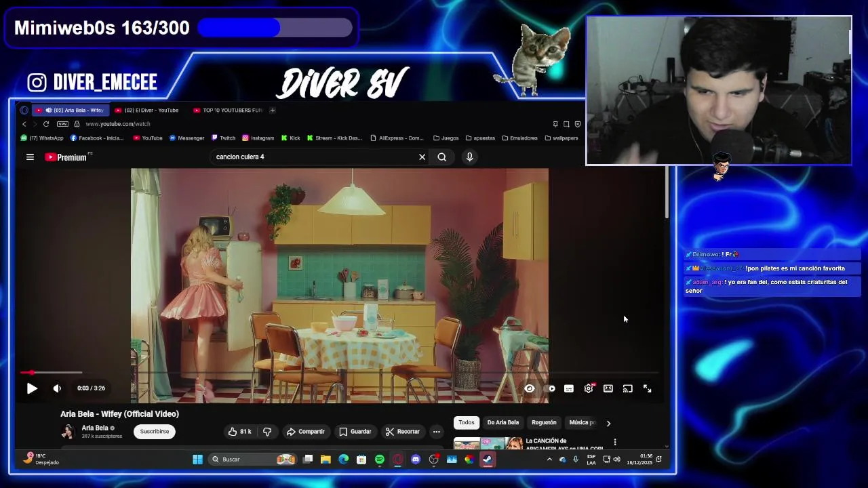Image resolution: width=868 pixels, height=488 pixels.
Task: Show more filter chips arrow
Action: click(608, 423)
